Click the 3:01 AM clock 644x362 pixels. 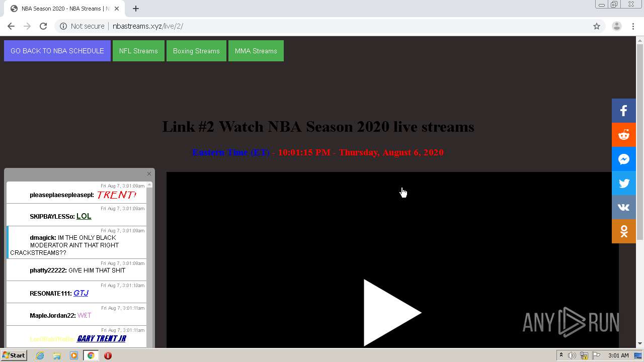click(618, 355)
